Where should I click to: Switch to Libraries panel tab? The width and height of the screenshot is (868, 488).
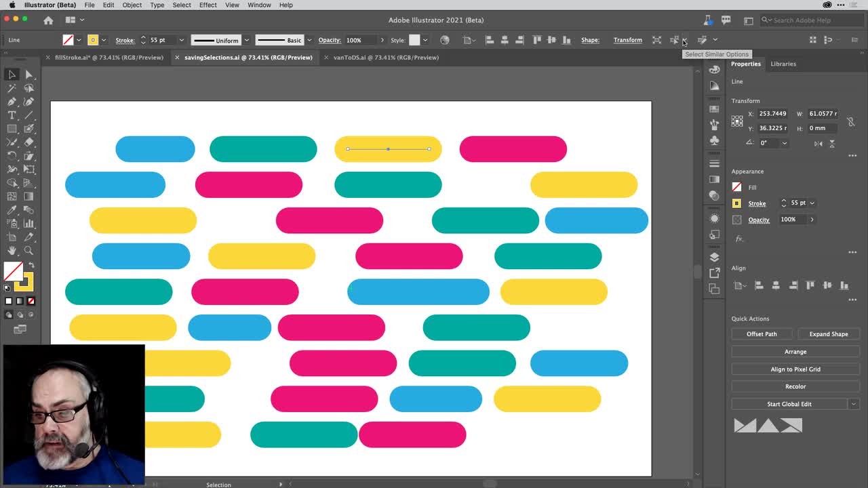coord(783,64)
